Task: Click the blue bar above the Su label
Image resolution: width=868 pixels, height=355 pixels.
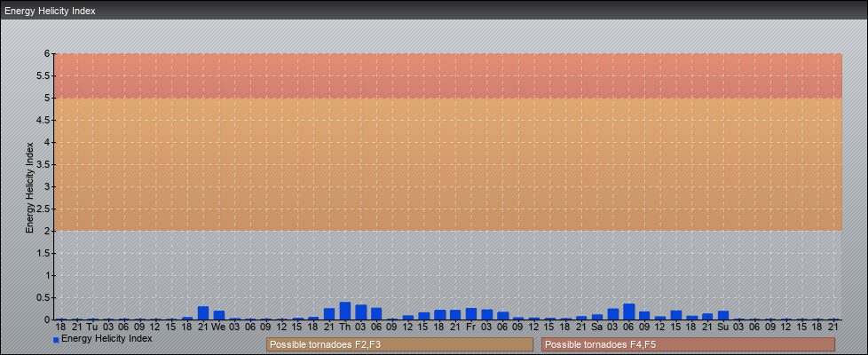Action: 723,315
